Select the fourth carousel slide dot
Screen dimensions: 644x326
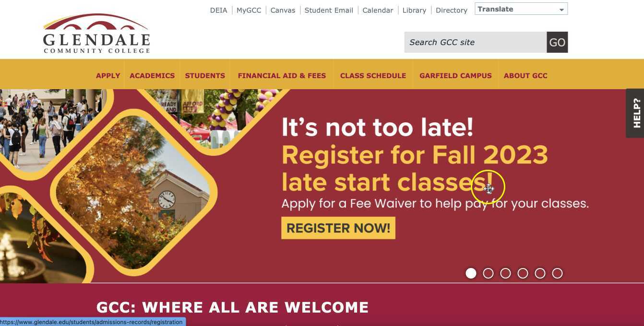(523, 273)
